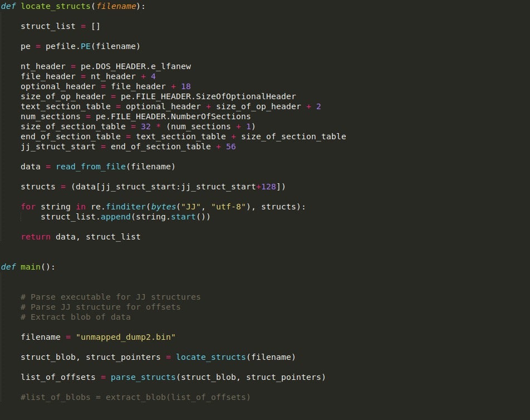This screenshot has height=420, width=530.
Task: Place cursor on the struct_list = [] line
Action: pos(60,26)
